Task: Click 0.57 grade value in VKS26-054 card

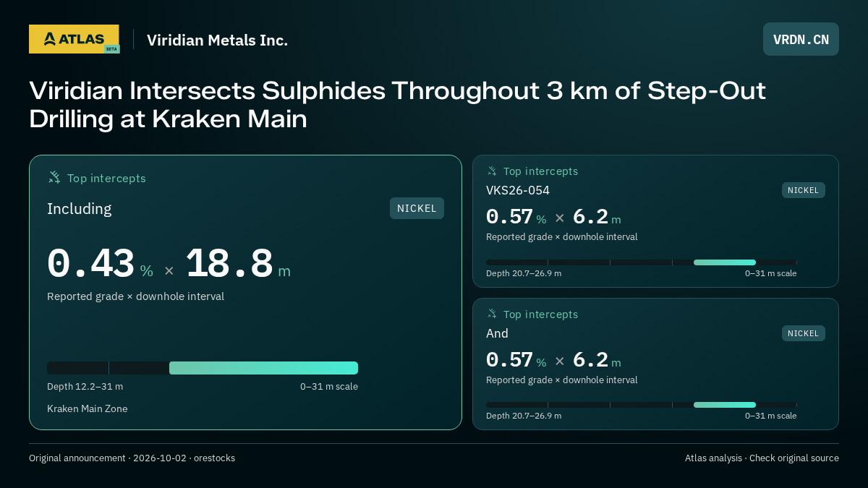Action: point(509,217)
